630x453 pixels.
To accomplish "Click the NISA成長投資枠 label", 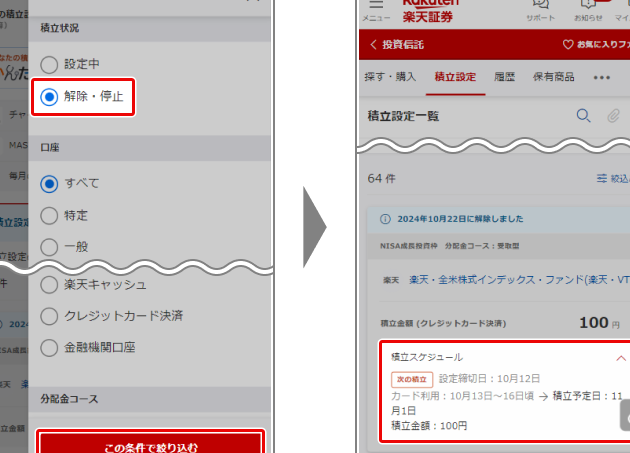I will coord(409,246).
